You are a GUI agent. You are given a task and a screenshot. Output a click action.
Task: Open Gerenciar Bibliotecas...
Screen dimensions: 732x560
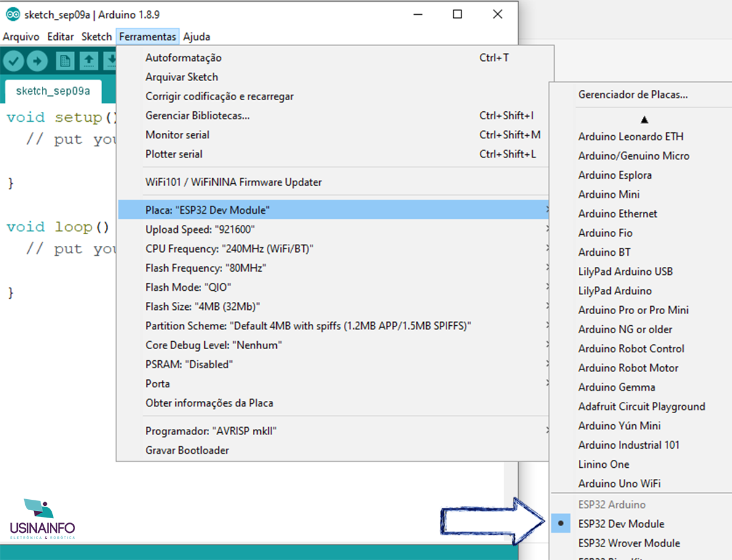point(333,116)
